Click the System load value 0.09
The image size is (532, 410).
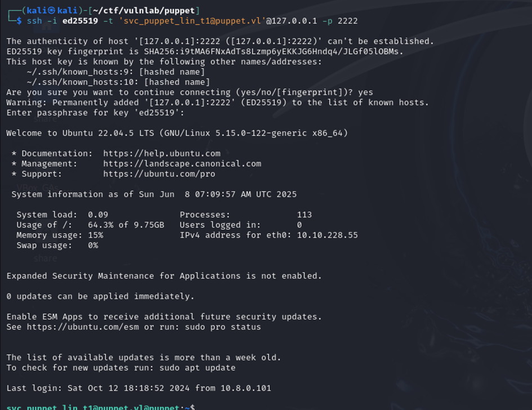coord(97,215)
